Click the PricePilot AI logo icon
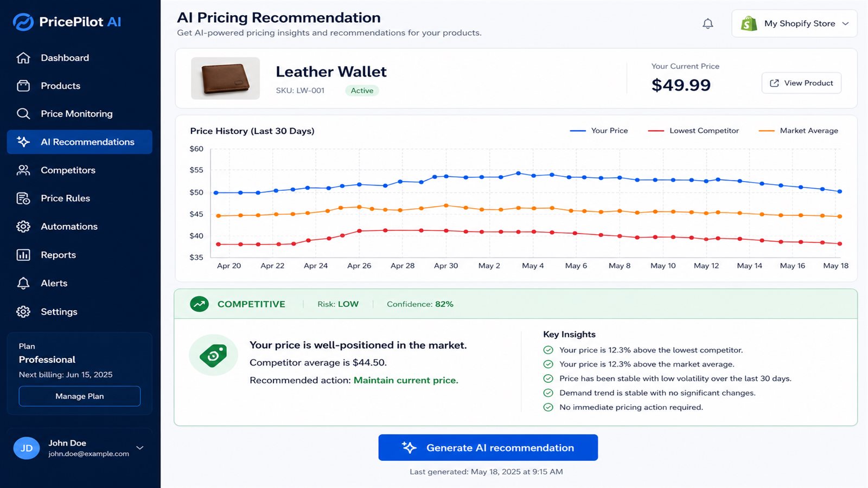The image size is (868, 488). click(23, 22)
